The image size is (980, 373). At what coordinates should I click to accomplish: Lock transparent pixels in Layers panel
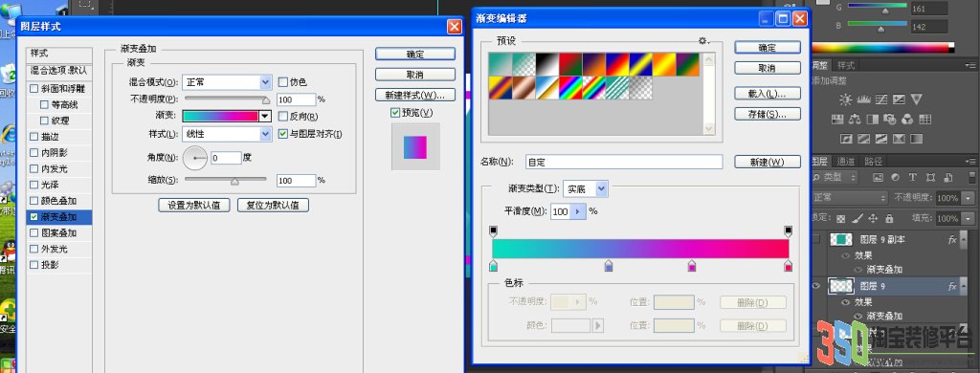coord(841,219)
